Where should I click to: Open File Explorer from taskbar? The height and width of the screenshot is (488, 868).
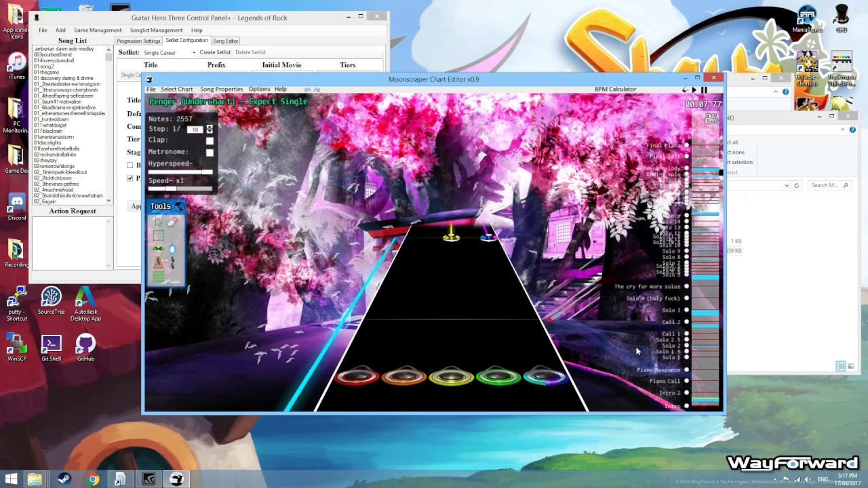pos(34,479)
